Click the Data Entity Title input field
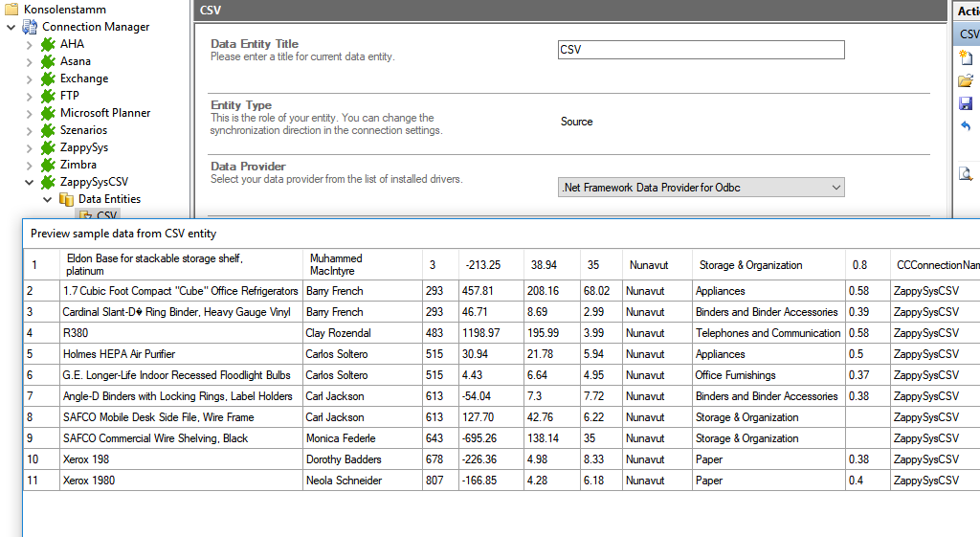Screen dimensions: 980x537 pyautogui.click(x=701, y=50)
